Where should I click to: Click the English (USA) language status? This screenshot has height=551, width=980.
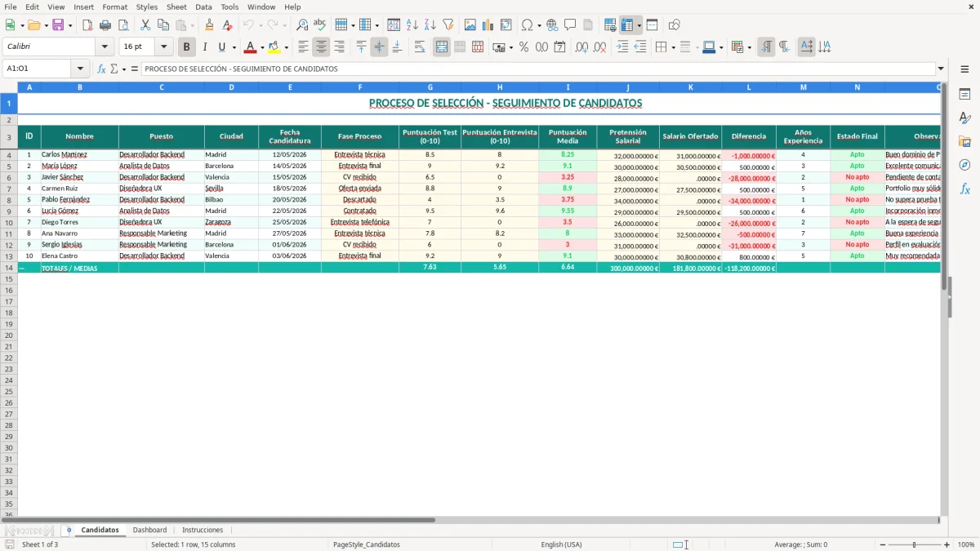pos(561,544)
